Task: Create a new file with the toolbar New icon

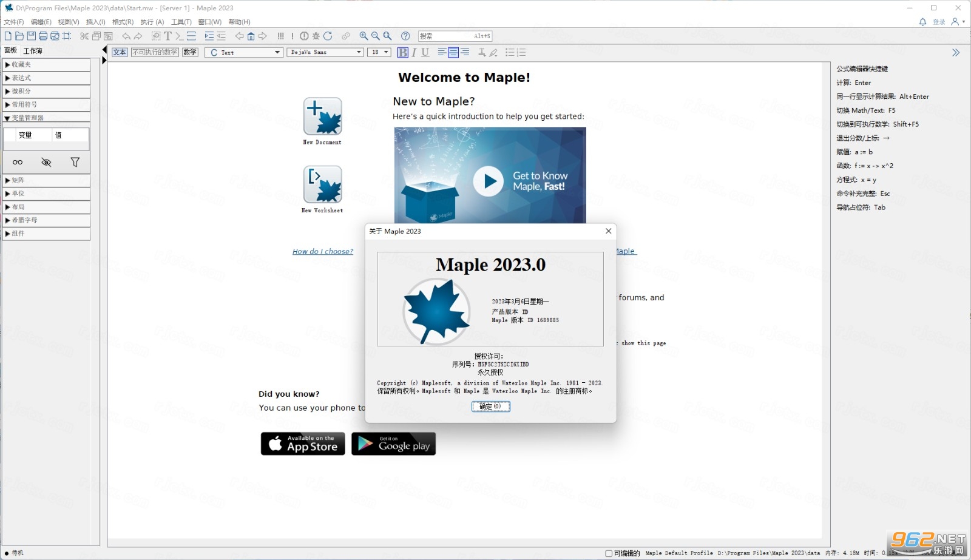Action: click(8, 36)
